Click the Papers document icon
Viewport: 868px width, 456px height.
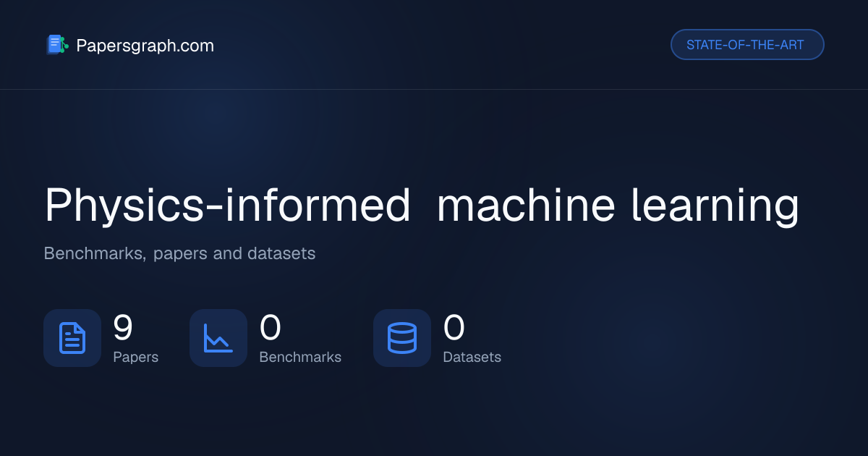(x=72, y=338)
